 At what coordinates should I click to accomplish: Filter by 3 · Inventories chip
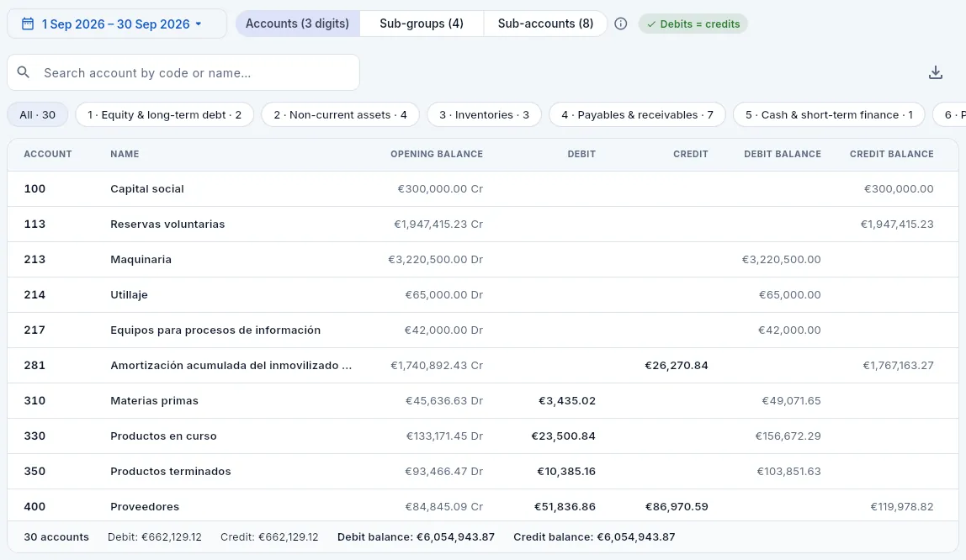[484, 114]
